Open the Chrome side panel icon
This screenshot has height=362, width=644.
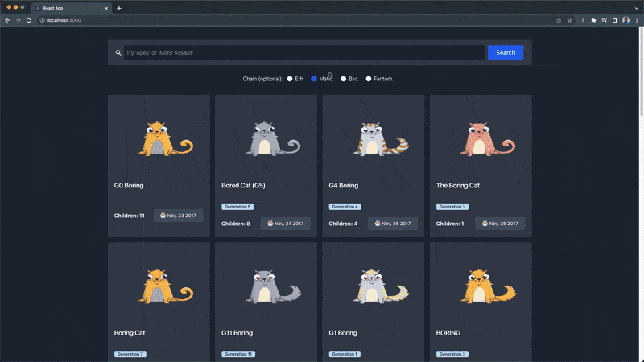click(615, 20)
